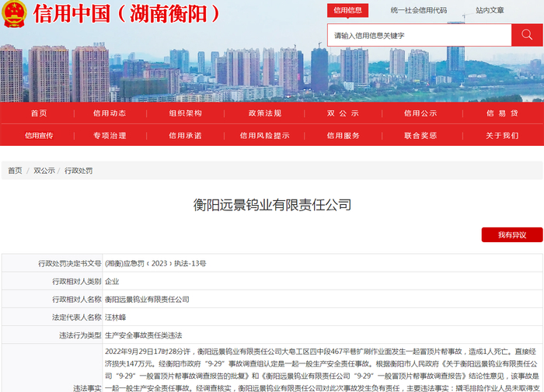Click the magnifier search icon button
Image resolution: width=544 pixels, height=392 pixels.
[527, 35]
